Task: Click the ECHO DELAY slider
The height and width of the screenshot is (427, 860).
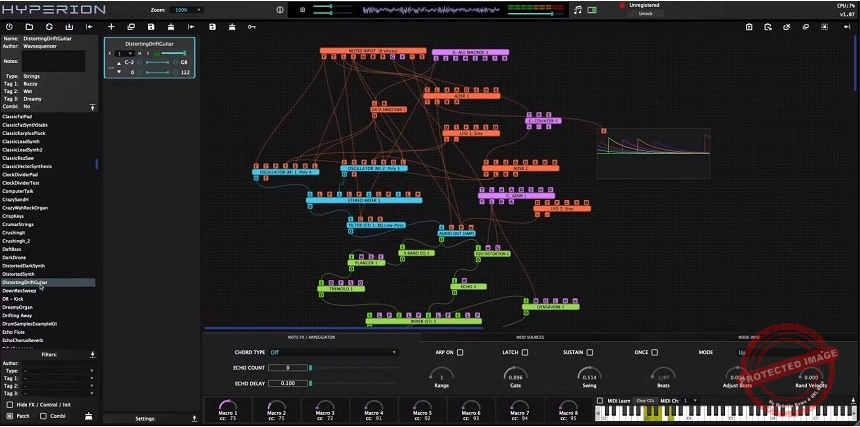Action: 354,383
